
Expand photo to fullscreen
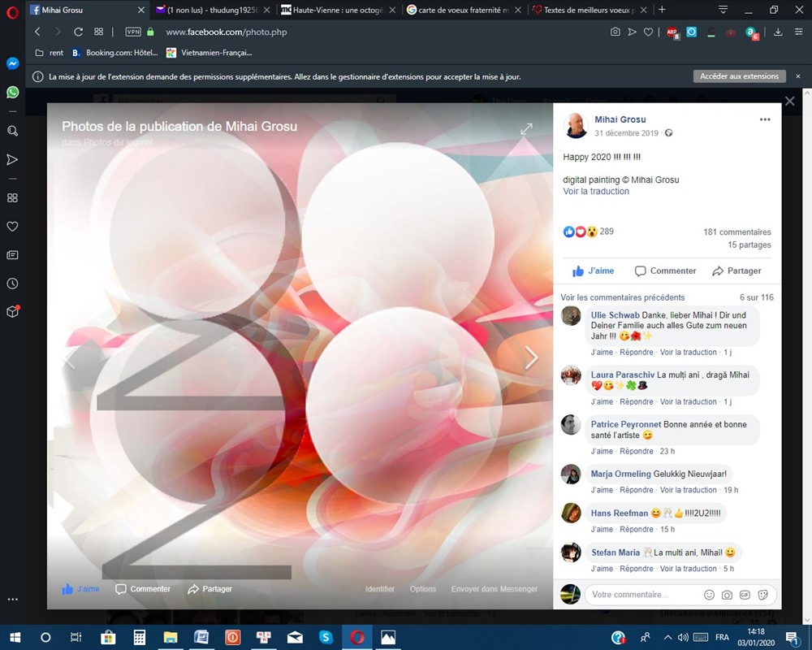click(526, 129)
